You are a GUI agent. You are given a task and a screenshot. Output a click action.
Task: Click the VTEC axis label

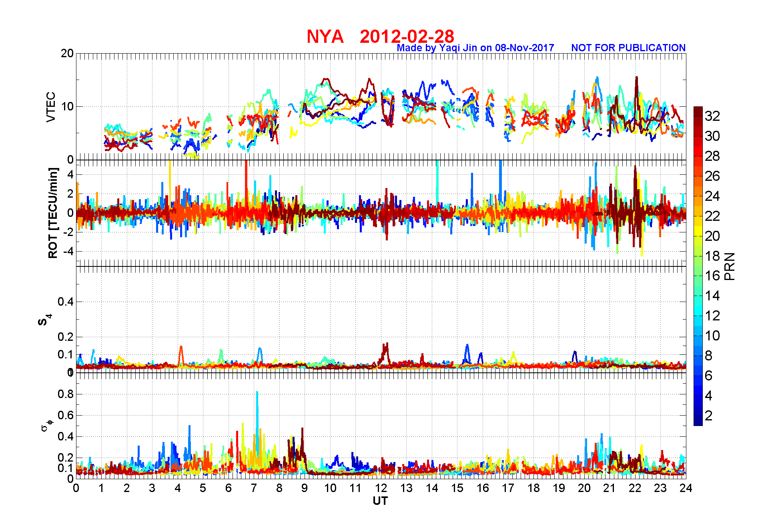(x=51, y=107)
